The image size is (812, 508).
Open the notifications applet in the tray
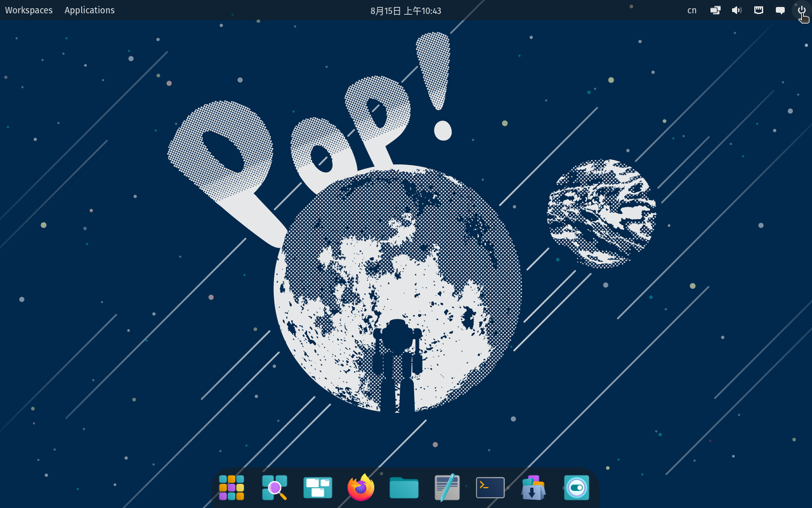click(x=780, y=10)
